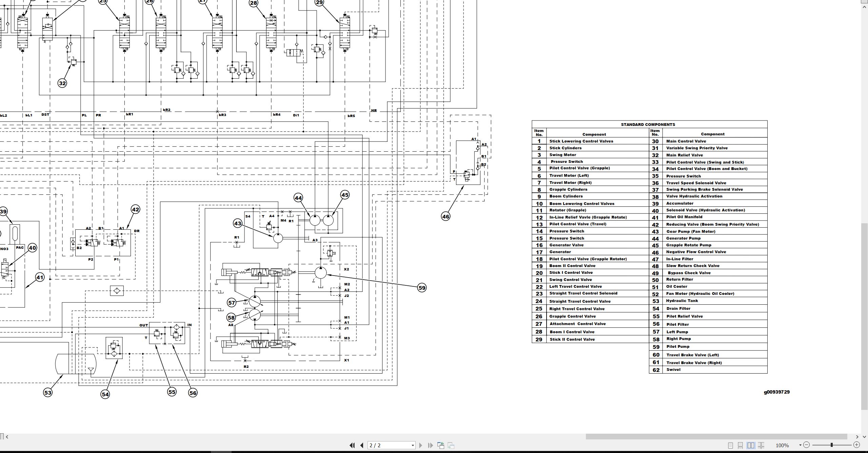Image resolution: width=868 pixels, height=453 pixels.
Task: Click the zoom in plus button
Action: pos(857,445)
